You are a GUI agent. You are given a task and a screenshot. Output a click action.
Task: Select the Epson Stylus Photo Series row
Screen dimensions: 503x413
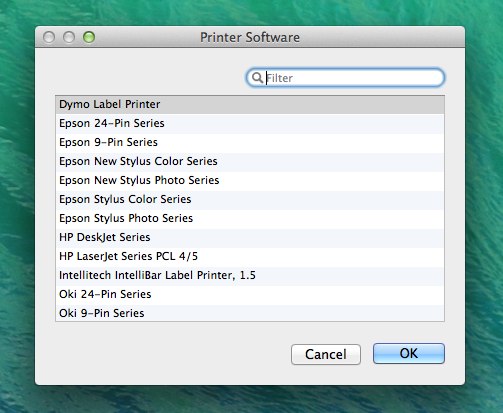pyautogui.click(x=250, y=219)
